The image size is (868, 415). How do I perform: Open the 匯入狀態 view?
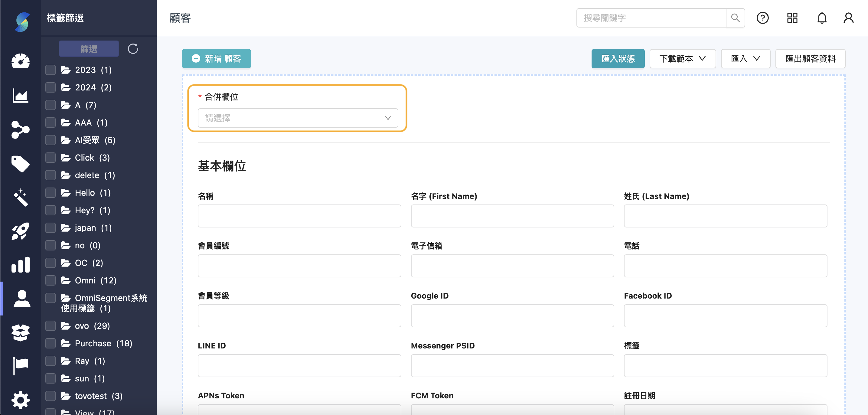[618, 59]
